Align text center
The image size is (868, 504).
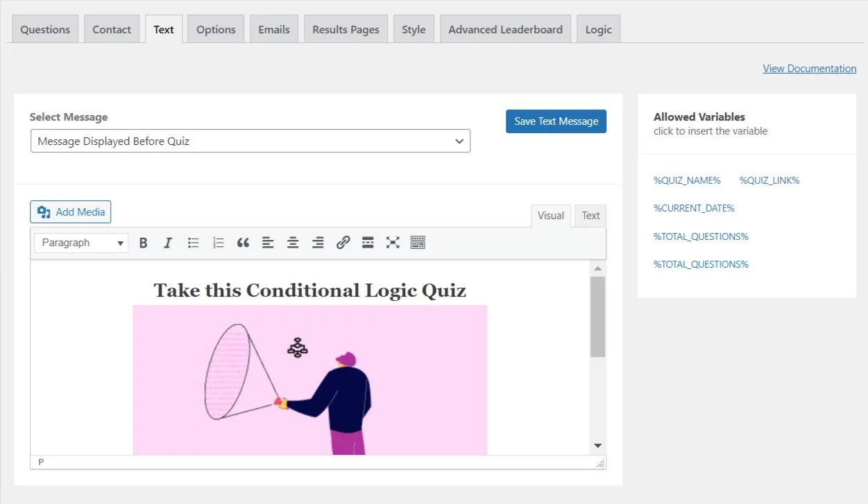[x=293, y=243]
